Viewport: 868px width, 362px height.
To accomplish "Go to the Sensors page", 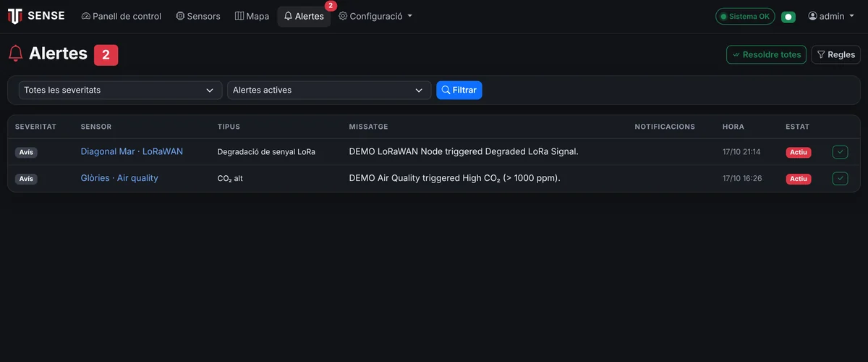I will pos(198,16).
